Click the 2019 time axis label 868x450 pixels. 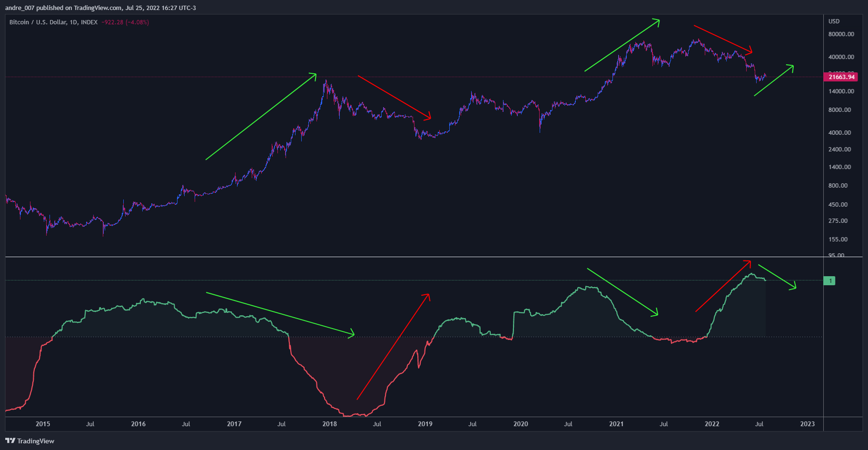425,424
